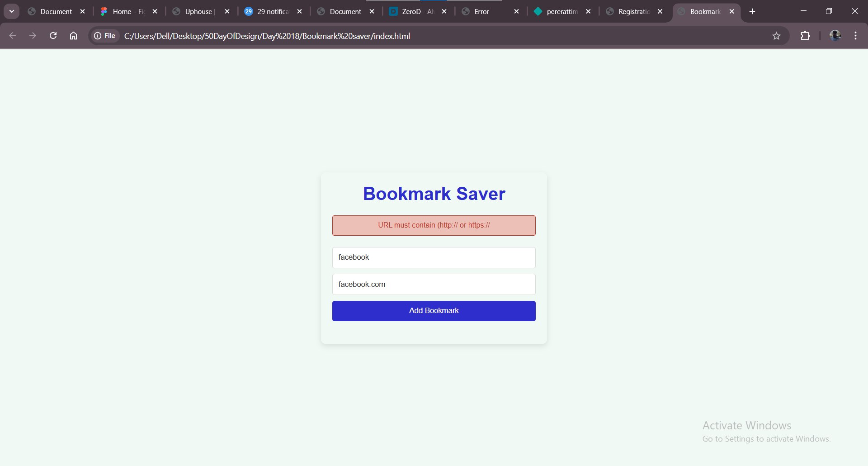Screen dimensions: 868x466
Task: Open the Chrome profile avatar
Action: (x=835, y=36)
